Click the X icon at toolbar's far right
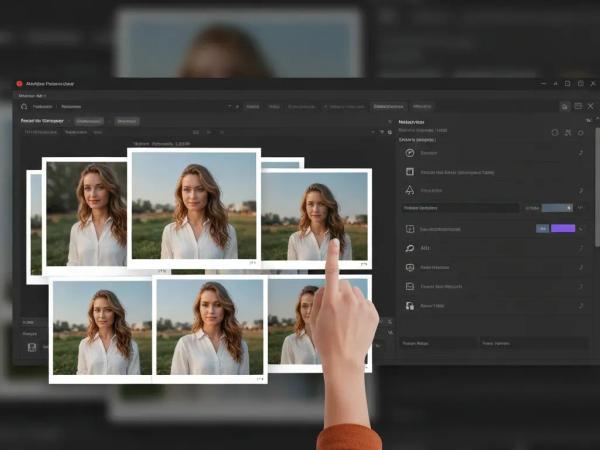The width and height of the screenshot is (600, 450). click(x=590, y=106)
